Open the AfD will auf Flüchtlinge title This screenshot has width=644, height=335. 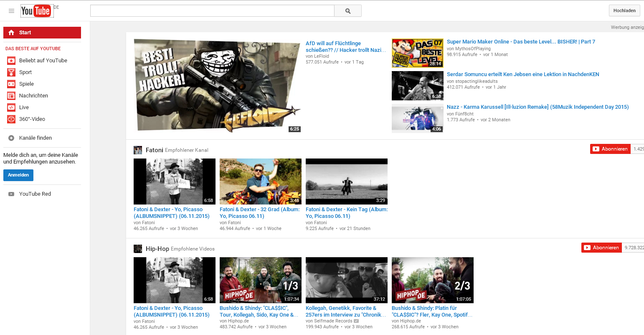coord(346,47)
